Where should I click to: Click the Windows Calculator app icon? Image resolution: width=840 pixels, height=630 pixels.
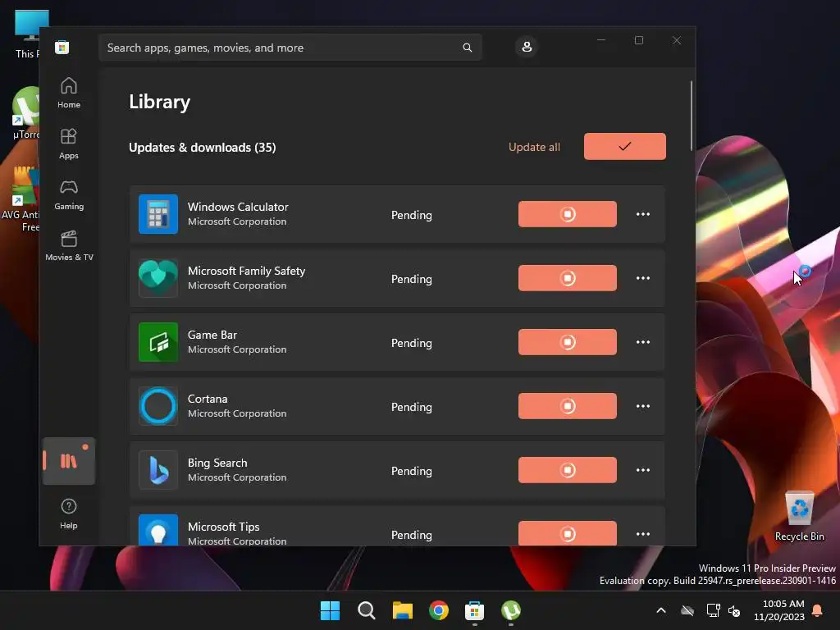(158, 214)
